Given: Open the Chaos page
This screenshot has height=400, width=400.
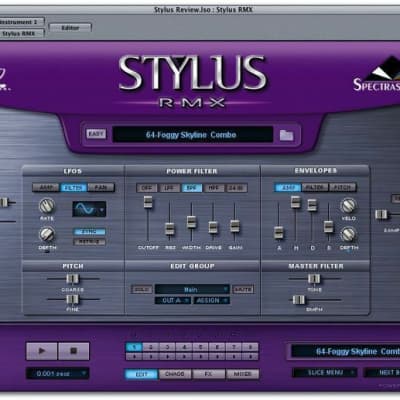Looking at the screenshot, I should (175, 374).
